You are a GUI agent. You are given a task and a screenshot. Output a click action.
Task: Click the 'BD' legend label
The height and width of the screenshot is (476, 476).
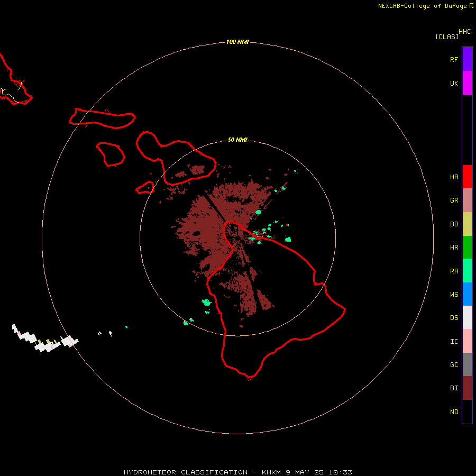point(454,224)
